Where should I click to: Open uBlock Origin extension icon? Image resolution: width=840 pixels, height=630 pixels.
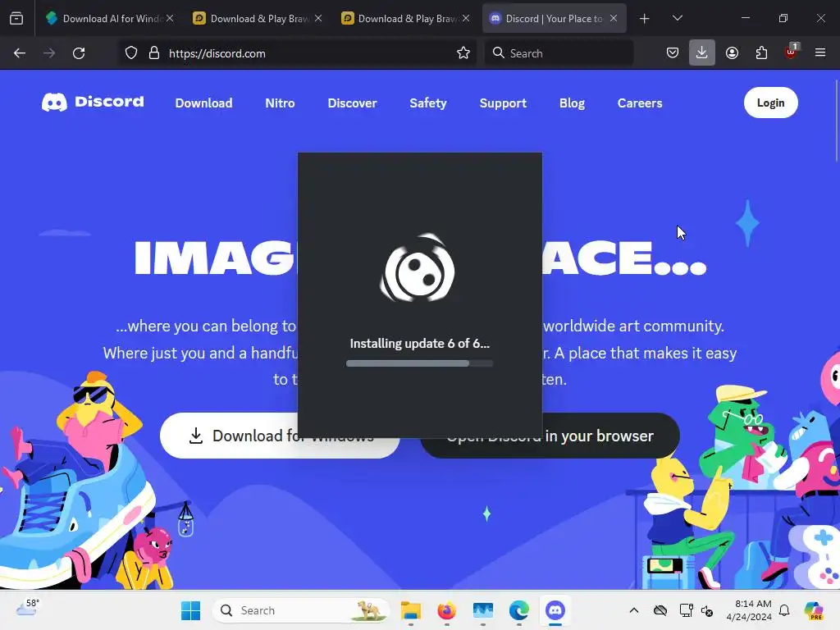(792, 52)
